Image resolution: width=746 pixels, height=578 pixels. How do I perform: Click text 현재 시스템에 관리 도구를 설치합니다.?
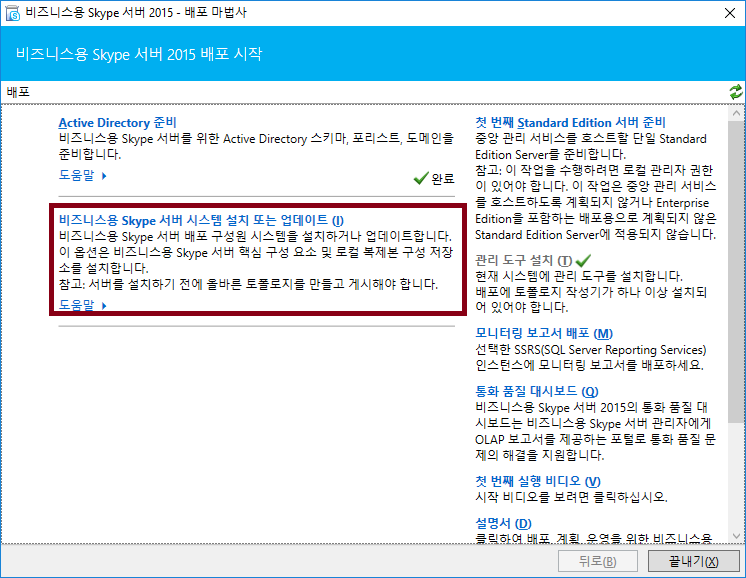[579, 276]
